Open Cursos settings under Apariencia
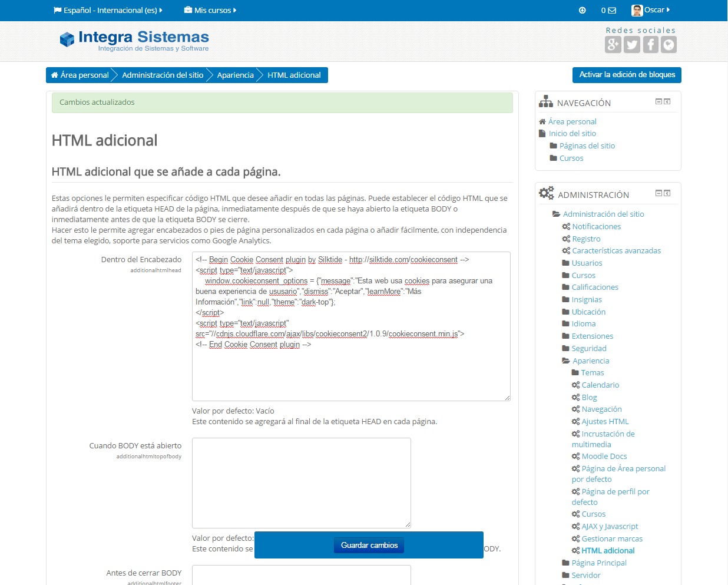Image resolution: width=728 pixels, height=585 pixels. [593, 514]
